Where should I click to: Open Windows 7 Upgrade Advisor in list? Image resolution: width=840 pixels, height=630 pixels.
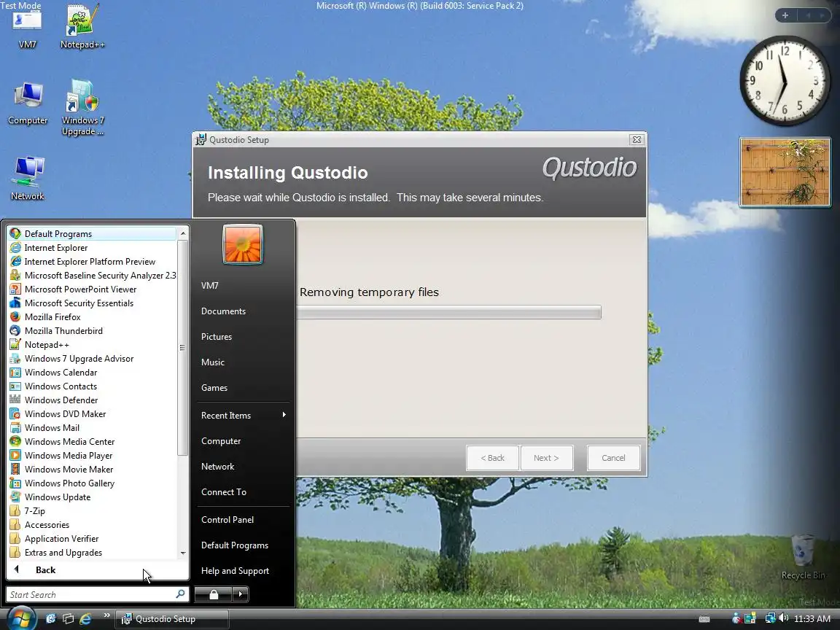(92, 359)
